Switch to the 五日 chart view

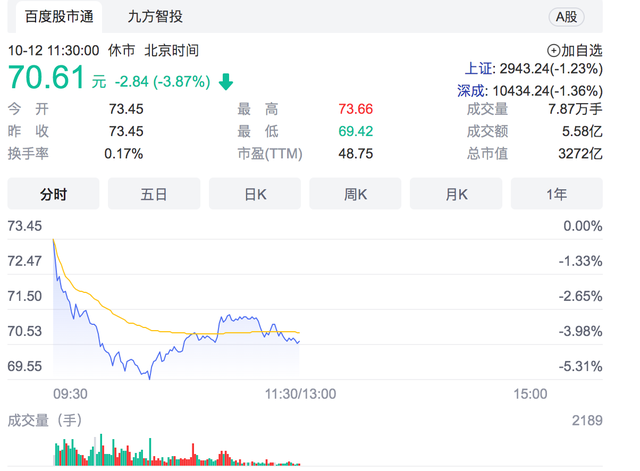pos(154,194)
